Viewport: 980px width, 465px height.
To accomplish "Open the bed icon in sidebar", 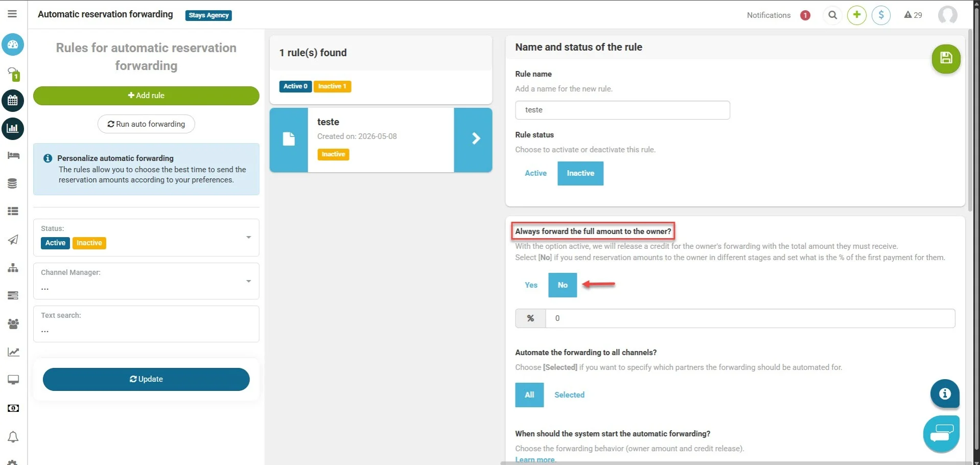I will [13, 155].
